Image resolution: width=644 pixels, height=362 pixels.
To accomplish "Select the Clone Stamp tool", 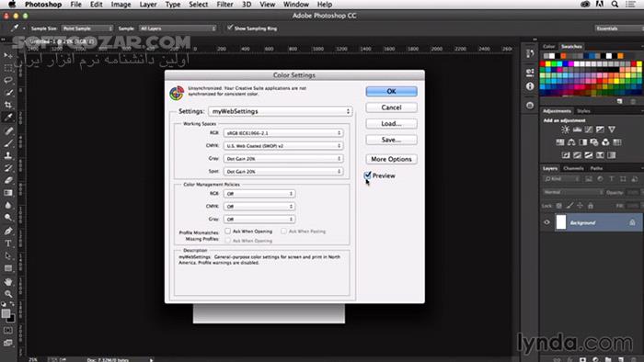I will point(7,155).
